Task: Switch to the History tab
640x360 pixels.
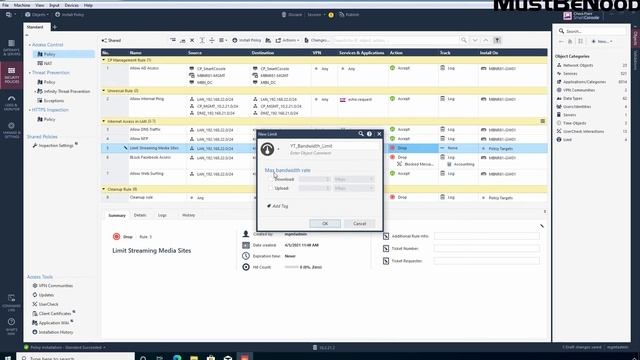Action: (x=189, y=215)
